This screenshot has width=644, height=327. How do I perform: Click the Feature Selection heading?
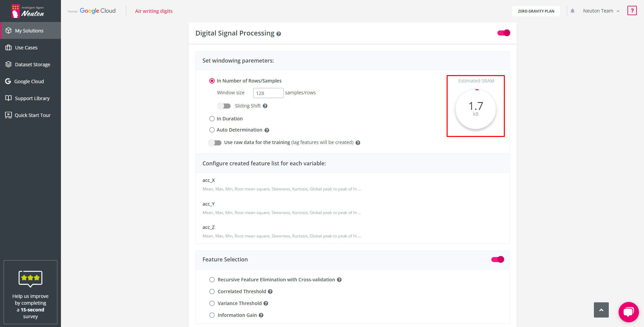click(x=225, y=259)
